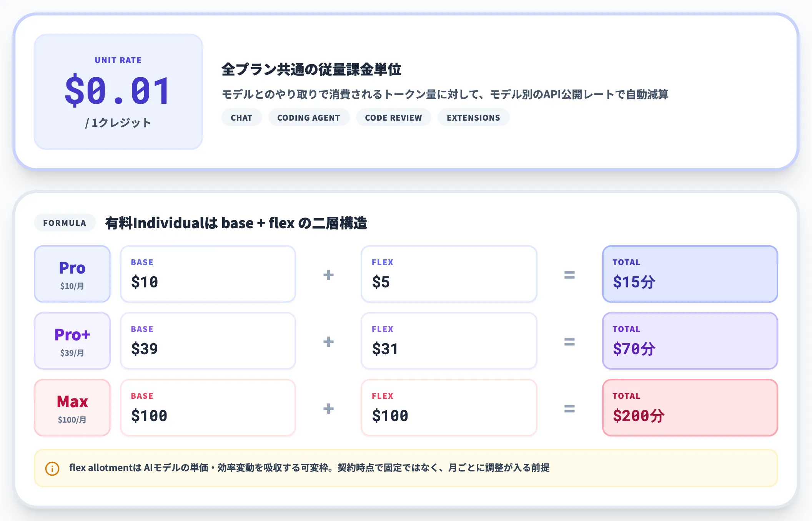The width and height of the screenshot is (812, 521).
Task: Select the Pro $10/月 plan card
Action: coord(72,274)
